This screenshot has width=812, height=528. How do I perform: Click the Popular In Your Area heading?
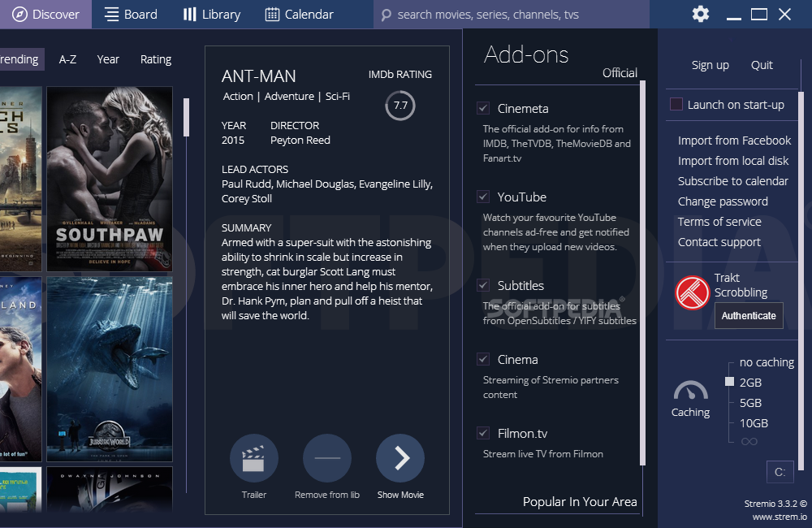(580, 501)
